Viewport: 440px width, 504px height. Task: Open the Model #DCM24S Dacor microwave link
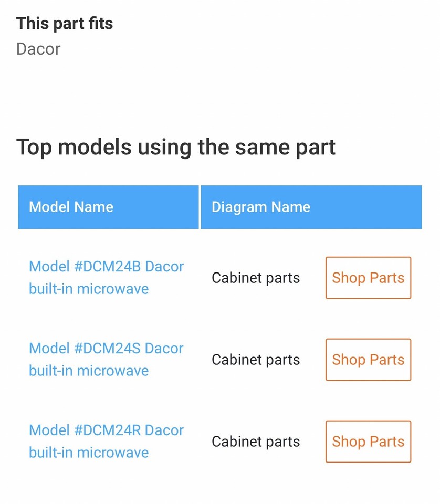click(x=106, y=360)
